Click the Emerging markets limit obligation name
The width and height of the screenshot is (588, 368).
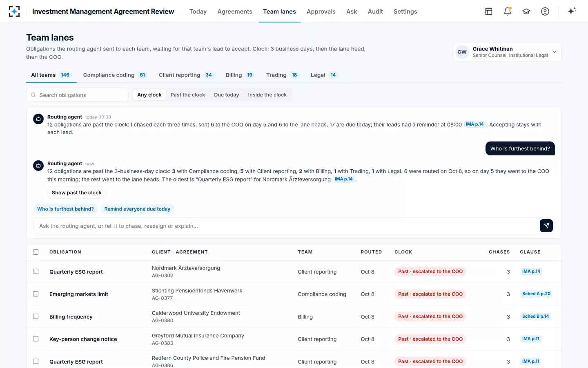point(79,294)
